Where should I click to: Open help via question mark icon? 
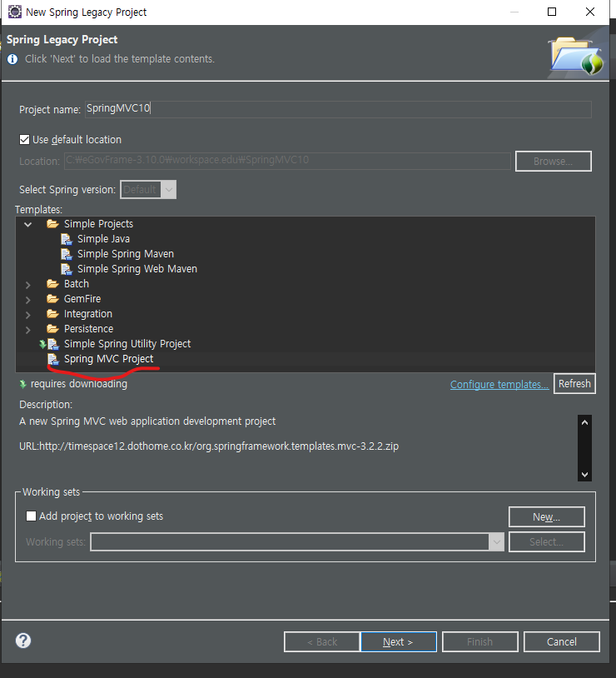click(x=23, y=641)
